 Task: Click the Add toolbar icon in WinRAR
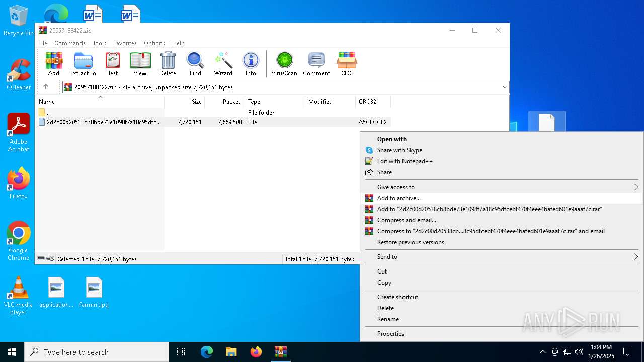(54, 64)
